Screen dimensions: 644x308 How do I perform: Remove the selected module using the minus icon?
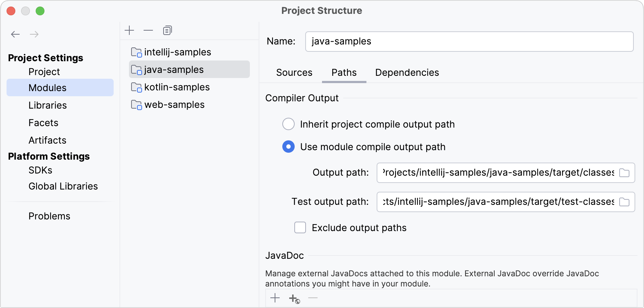(x=148, y=30)
